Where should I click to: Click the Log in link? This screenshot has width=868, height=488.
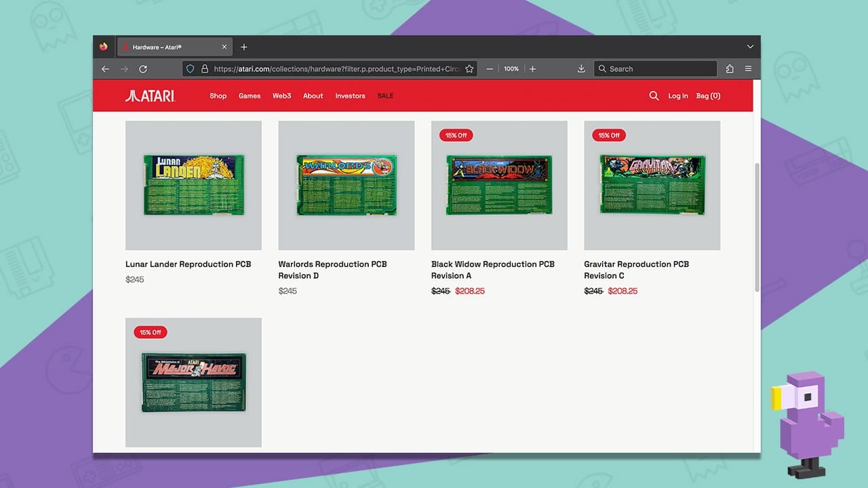(678, 96)
